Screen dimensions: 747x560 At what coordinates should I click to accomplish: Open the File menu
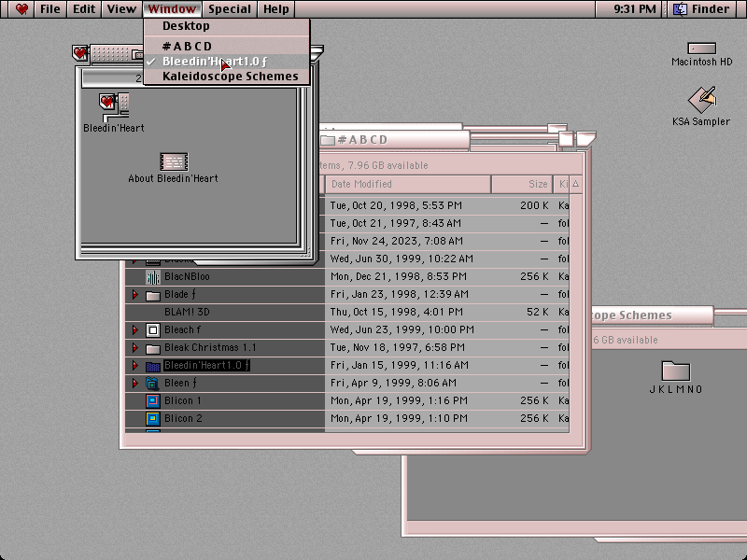50,9
